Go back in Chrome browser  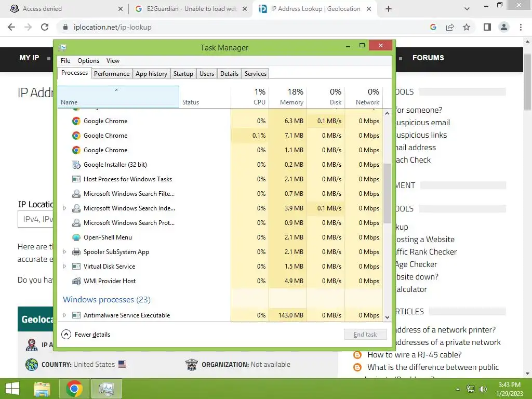click(11, 27)
